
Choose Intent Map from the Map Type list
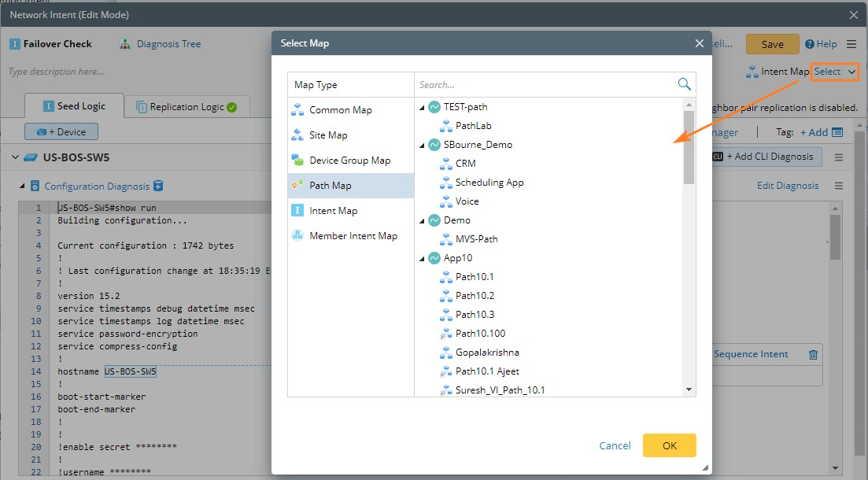pyautogui.click(x=333, y=211)
